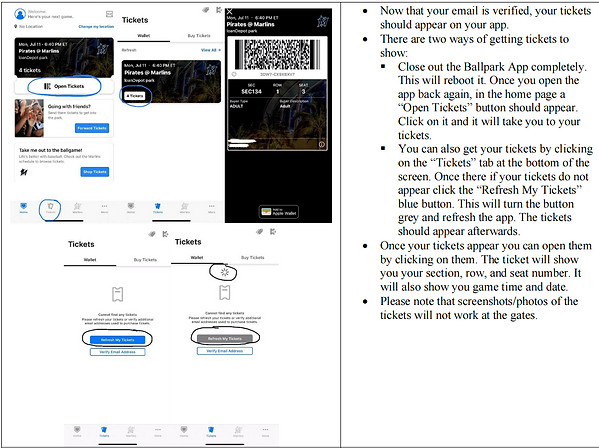
Task: Tap ticket tag icon above the View All screen
Action: tap(206, 10)
